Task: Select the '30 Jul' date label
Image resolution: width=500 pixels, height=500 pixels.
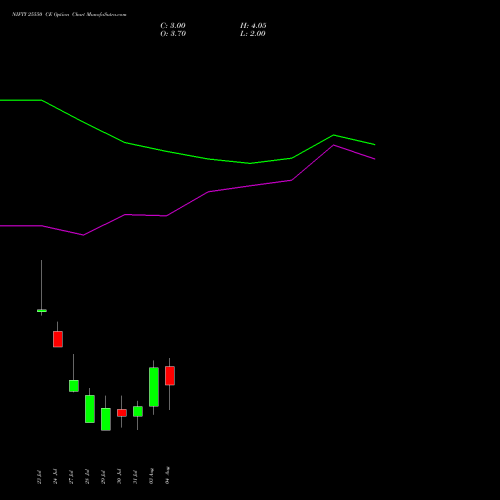Action: [x=119, y=477]
